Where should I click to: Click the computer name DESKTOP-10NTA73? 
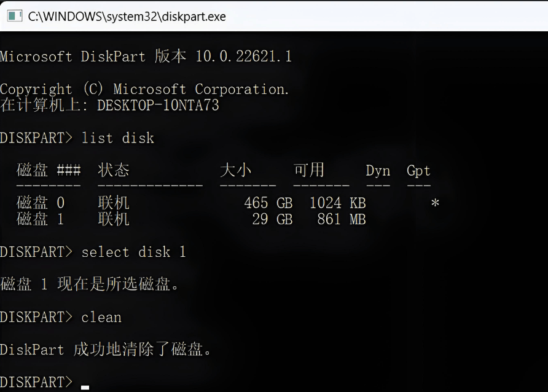tap(158, 105)
